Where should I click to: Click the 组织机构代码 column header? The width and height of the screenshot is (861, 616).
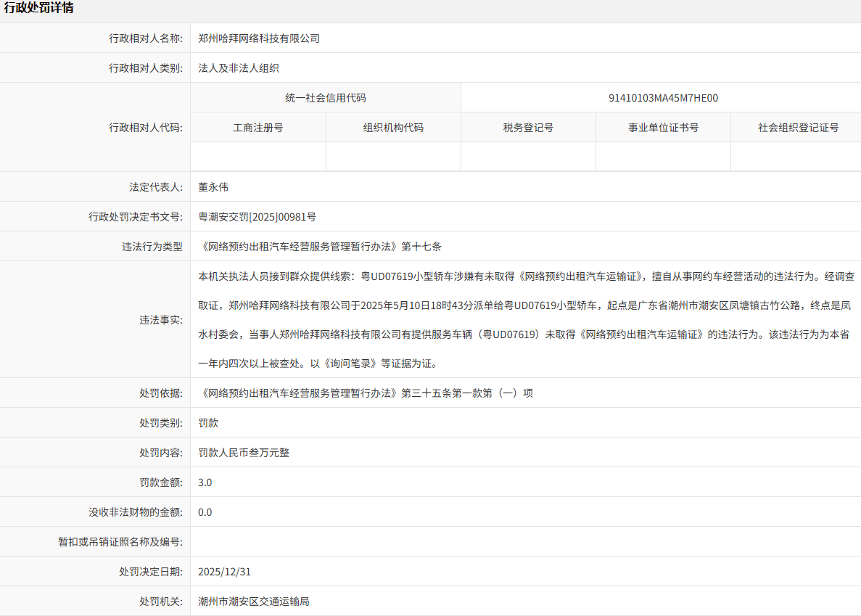[393, 127]
